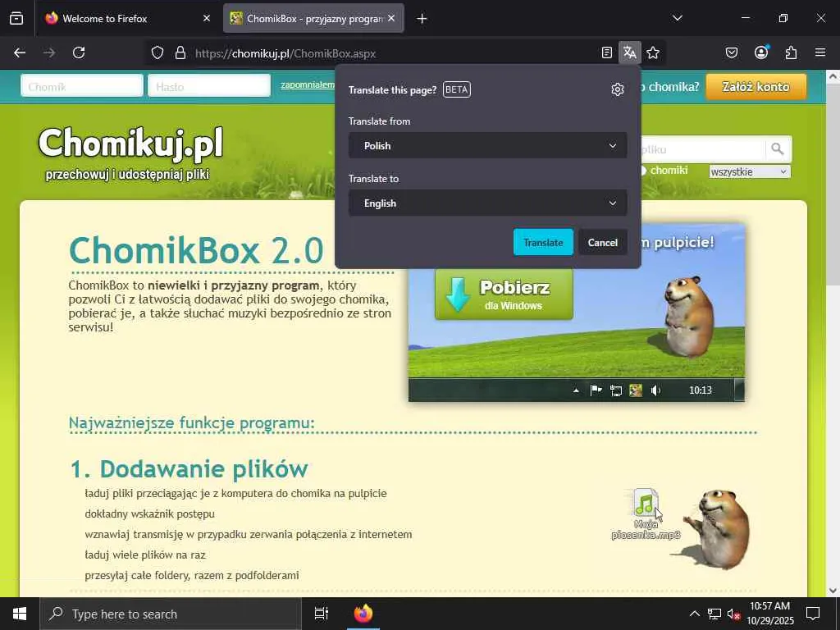
Task: Click the Translate button
Action: point(543,242)
